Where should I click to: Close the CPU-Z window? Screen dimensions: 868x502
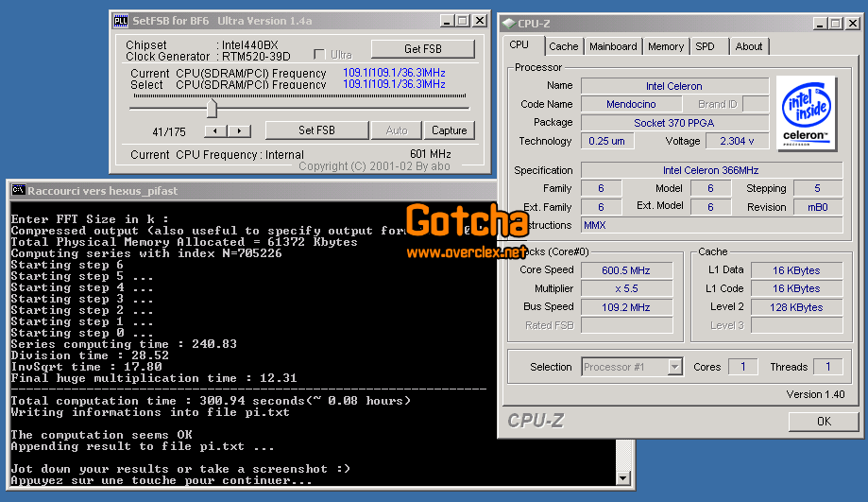point(853,24)
